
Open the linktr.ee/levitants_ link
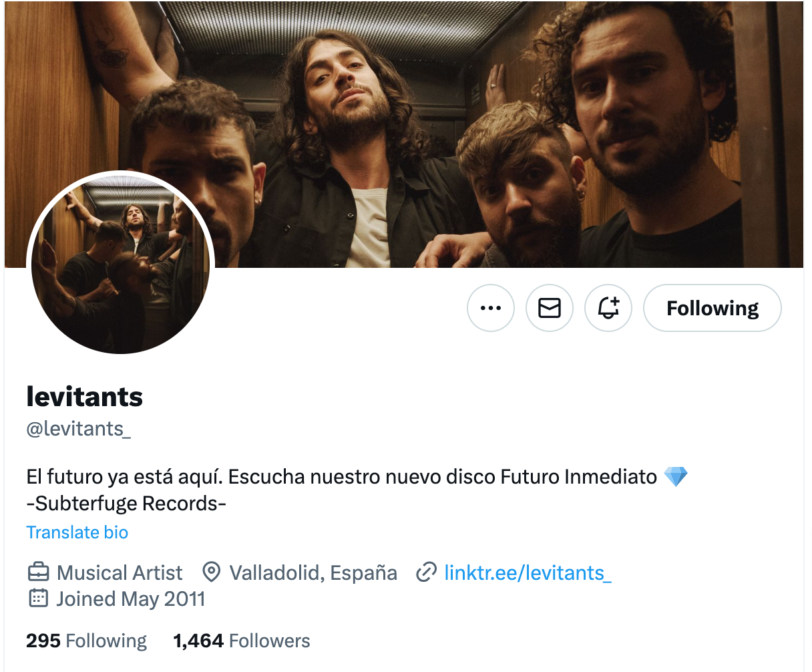[528, 572]
